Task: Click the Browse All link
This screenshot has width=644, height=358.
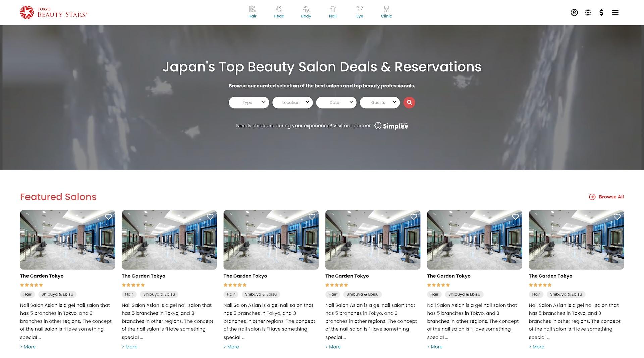Action: click(x=606, y=197)
